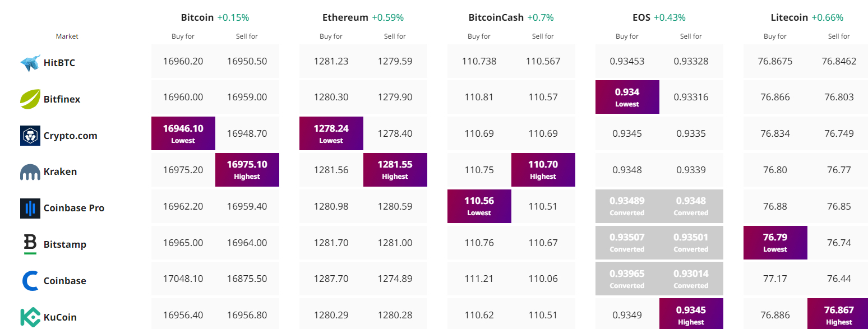Click the Bitfinex green leaf logo
This screenshot has width=868, height=329.
(x=30, y=99)
